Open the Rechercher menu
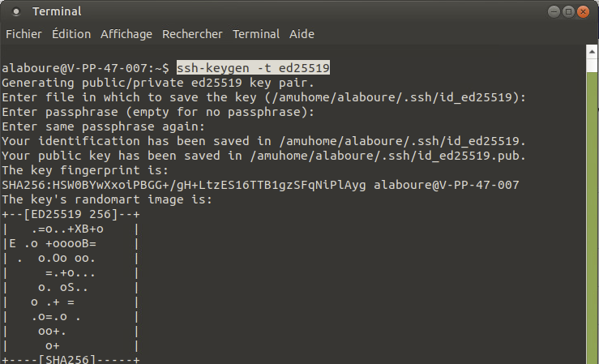 192,34
